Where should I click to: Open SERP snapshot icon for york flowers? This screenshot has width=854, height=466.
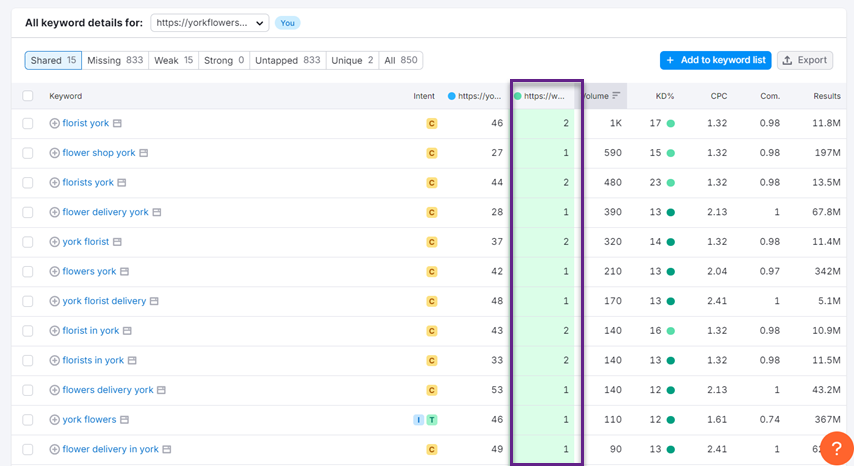124,420
